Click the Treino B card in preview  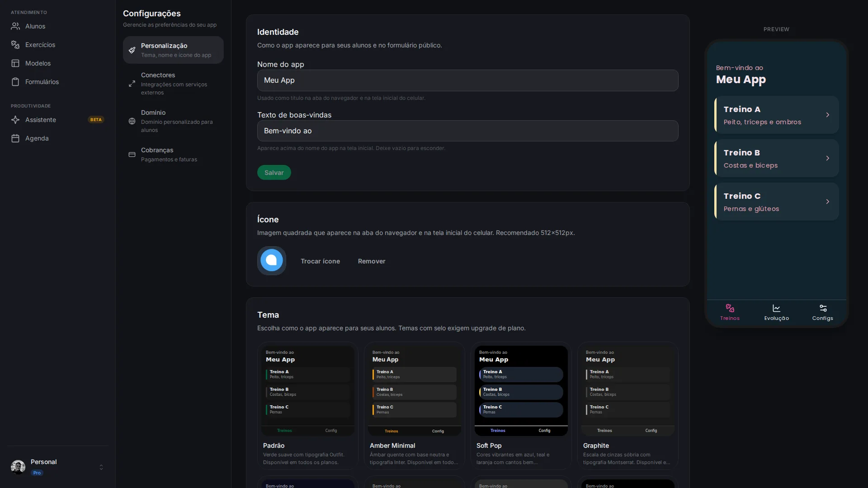pyautogui.click(x=777, y=158)
